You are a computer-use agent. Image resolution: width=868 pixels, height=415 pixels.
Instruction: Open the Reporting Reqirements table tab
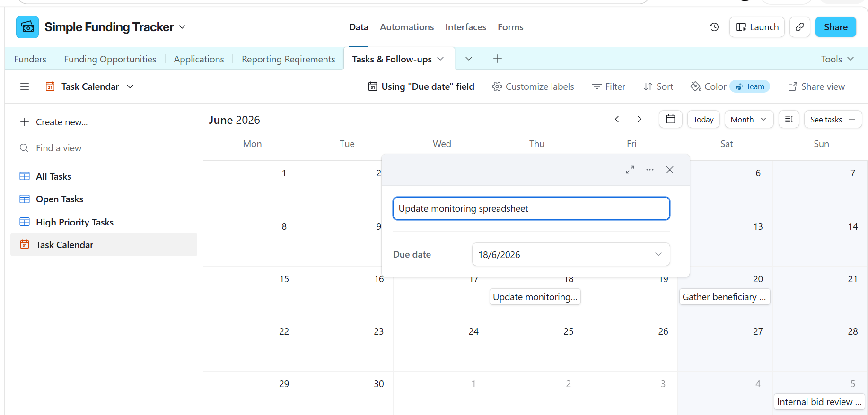pos(289,59)
